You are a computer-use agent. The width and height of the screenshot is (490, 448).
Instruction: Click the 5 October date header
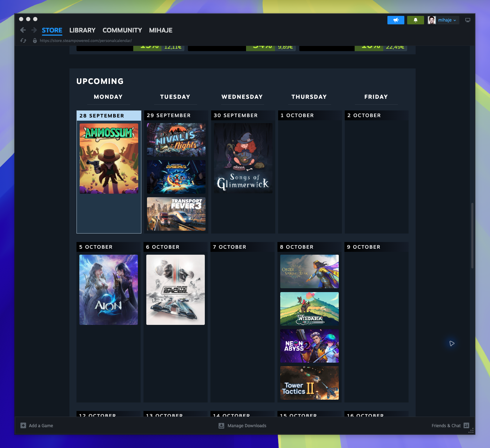[x=109, y=247]
